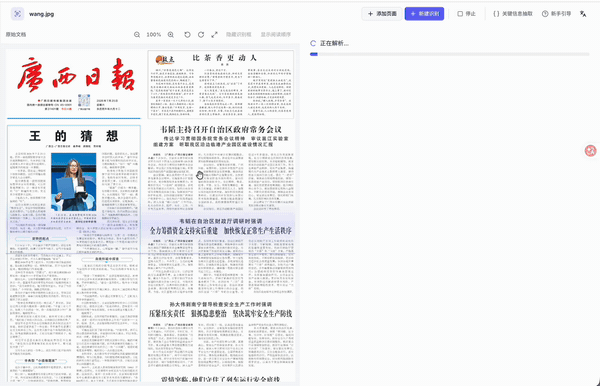Screen dimensions: 600x386
Task: Toggle 显示阅读顺序 show reading order
Action: [x=276, y=34]
